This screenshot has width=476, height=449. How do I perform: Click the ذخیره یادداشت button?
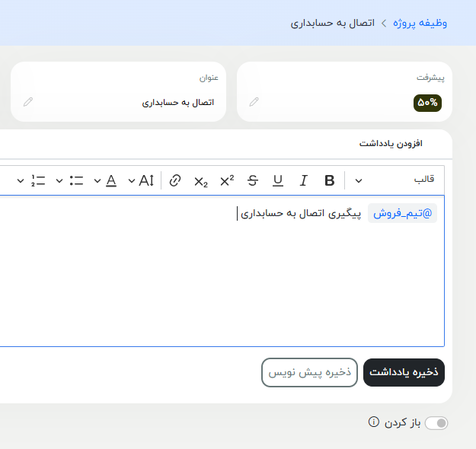pos(404,372)
